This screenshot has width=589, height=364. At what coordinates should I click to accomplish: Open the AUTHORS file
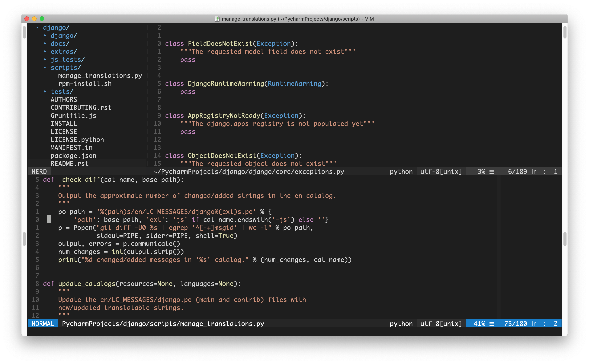coord(64,99)
